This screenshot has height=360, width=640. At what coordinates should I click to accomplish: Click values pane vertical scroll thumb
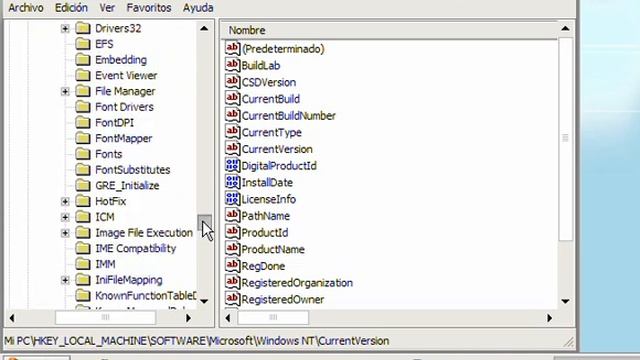point(565,139)
